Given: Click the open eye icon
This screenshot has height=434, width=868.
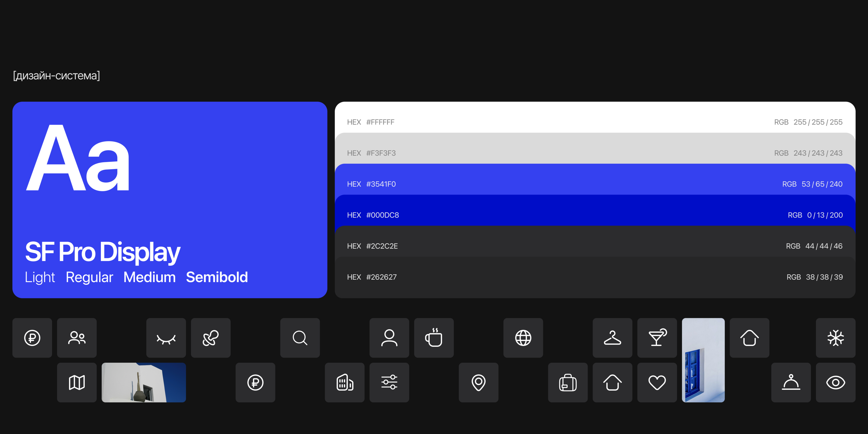Looking at the screenshot, I should (835, 382).
